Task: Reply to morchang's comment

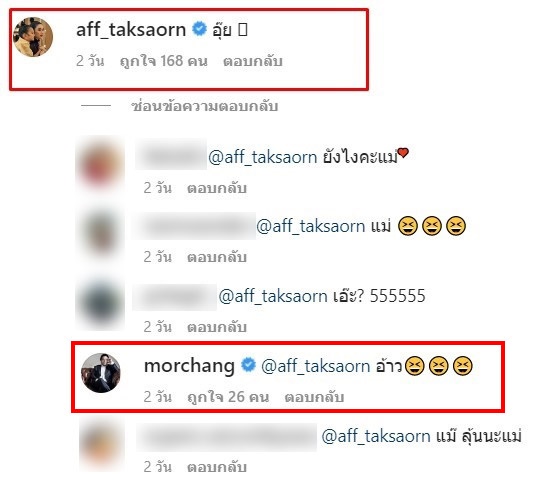Action: pyautogui.click(x=314, y=397)
